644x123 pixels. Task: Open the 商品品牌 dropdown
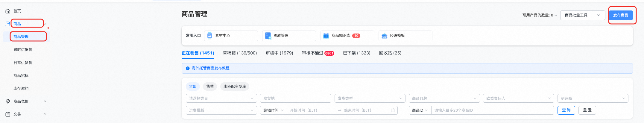pos(444,98)
